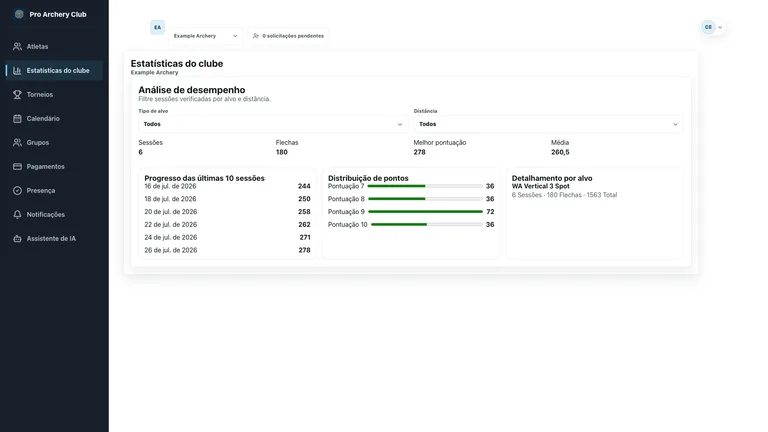Navigate to Grupos
Viewport: 768px width, 432px height.
pyautogui.click(x=54, y=143)
